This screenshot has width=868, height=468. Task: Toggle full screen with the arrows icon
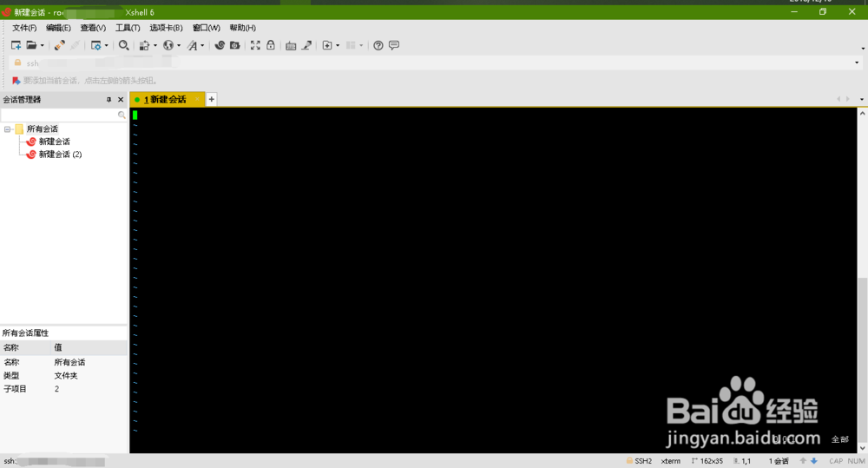point(255,45)
